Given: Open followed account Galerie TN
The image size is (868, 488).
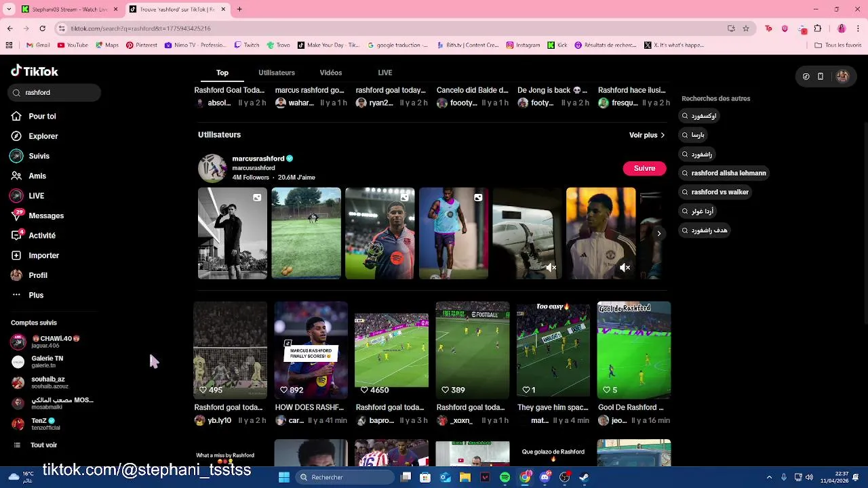Looking at the screenshot, I should tap(38, 362).
